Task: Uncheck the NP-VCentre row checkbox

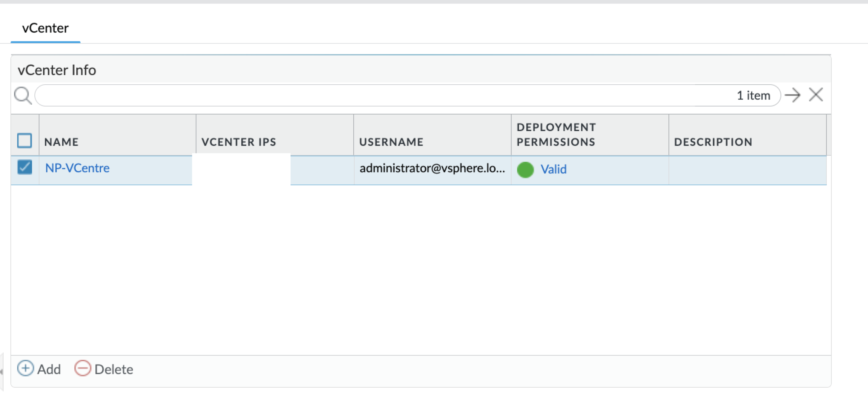Action: click(x=25, y=167)
